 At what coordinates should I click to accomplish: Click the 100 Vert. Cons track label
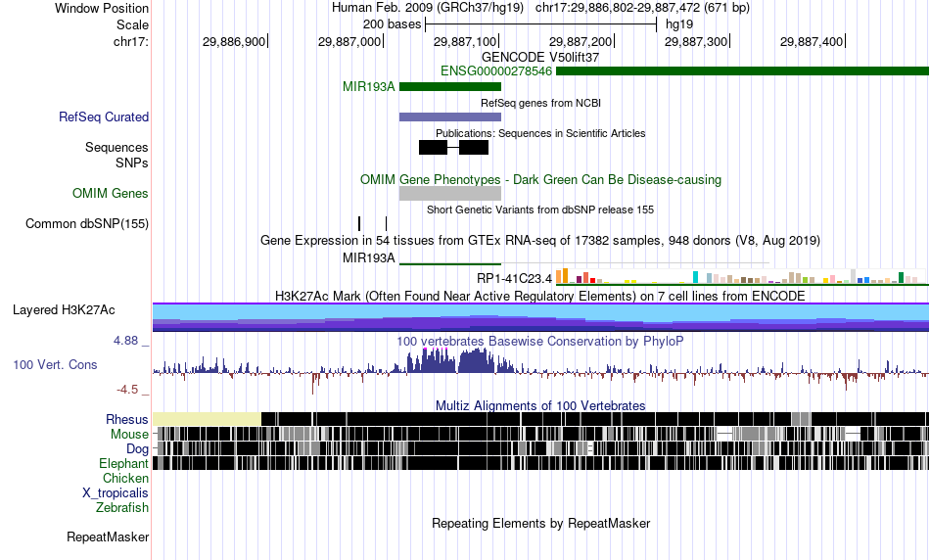pos(55,365)
